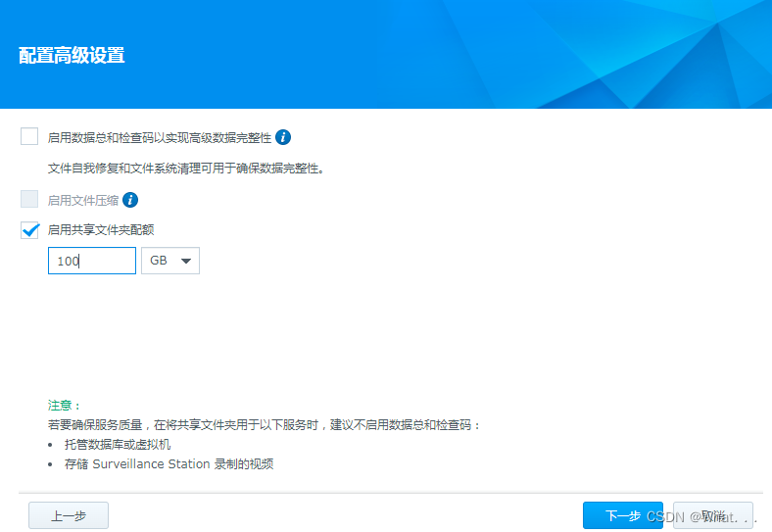Click the 文件自我修复和文件系统清理 description text
Viewport: 772px width, 532px height.
[x=186, y=169]
